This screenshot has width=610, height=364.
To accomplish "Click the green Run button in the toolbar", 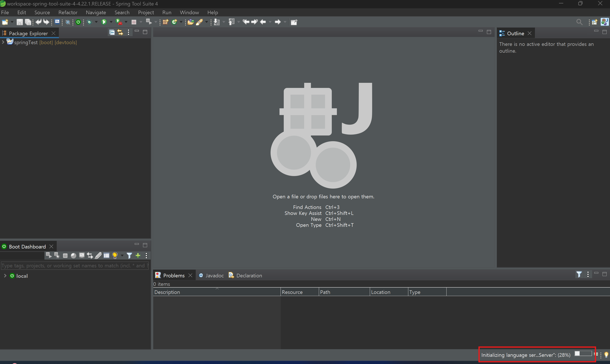I will pos(104,22).
